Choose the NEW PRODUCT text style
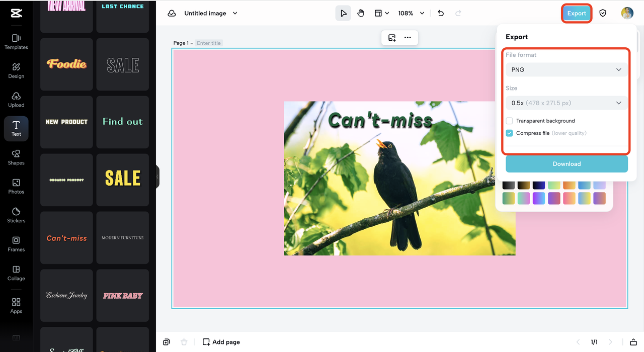This screenshot has width=644, height=352. (x=66, y=122)
